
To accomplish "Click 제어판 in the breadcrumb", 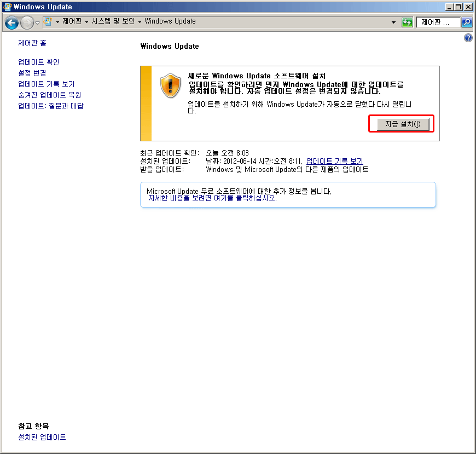I will click(72, 21).
